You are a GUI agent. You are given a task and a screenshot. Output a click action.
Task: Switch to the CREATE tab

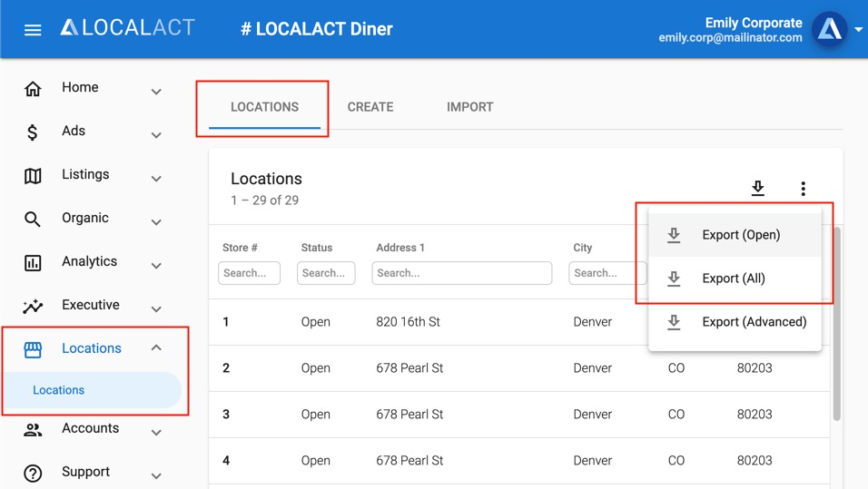[370, 107]
